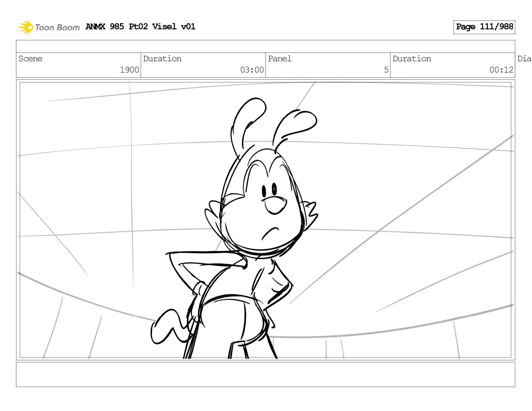Select panel number value '5'
Screen dimensions: 532x411
(386, 70)
